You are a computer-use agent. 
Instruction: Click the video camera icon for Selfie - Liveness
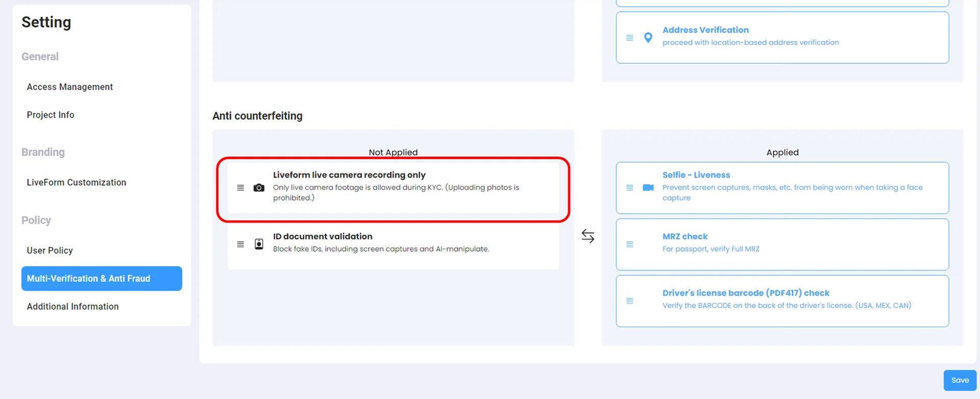pyautogui.click(x=648, y=188)
